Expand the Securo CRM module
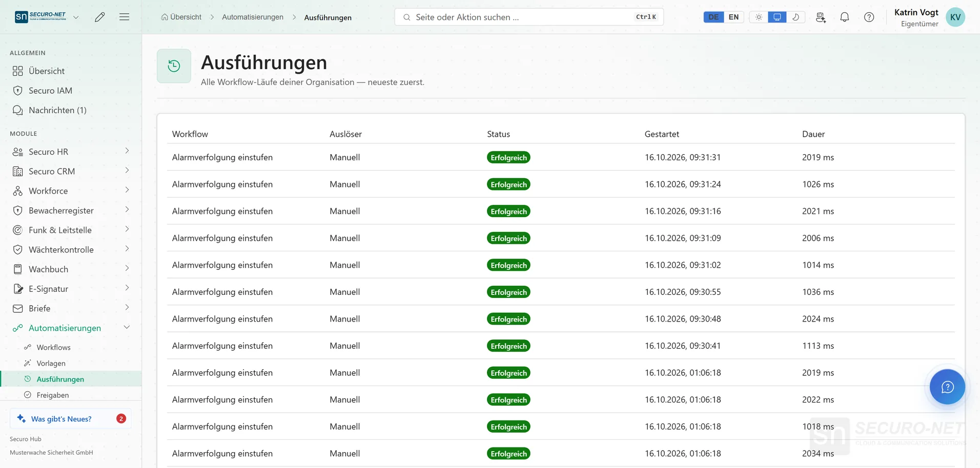 (127, 171)
